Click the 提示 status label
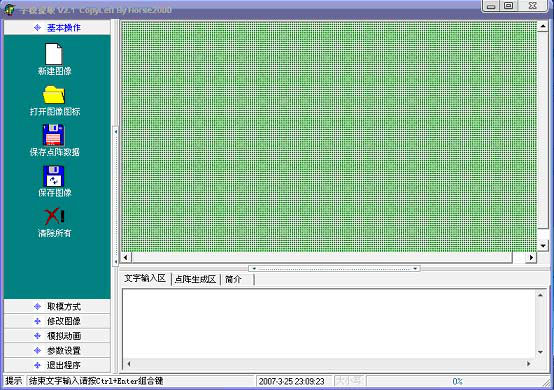Image resolution: width=554 pixels, height=390 pixels. (14, 381)
